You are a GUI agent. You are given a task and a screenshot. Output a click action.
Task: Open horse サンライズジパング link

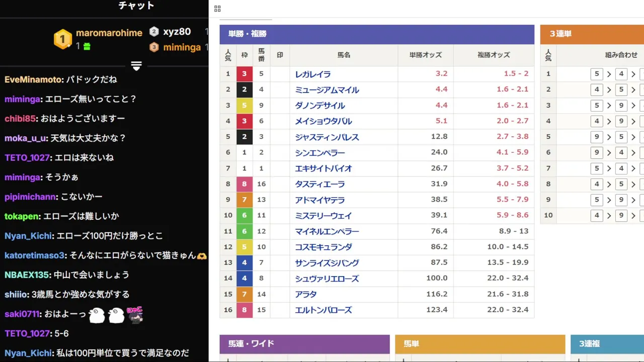tap(327, 263)
